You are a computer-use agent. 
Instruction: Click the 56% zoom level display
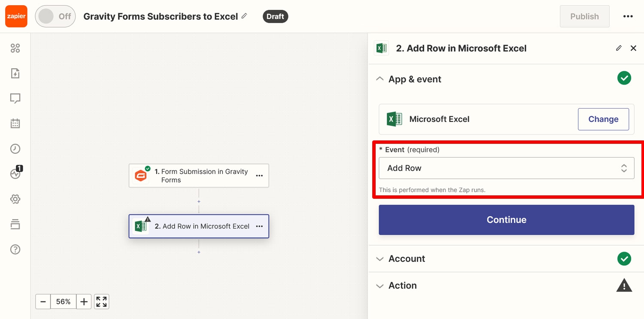[x=64, y=301]
